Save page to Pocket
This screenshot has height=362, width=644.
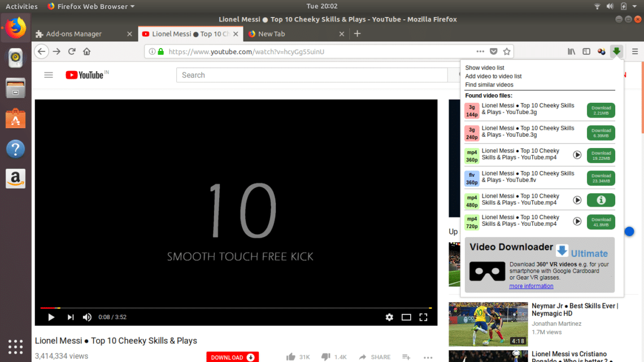click(494, 51)
